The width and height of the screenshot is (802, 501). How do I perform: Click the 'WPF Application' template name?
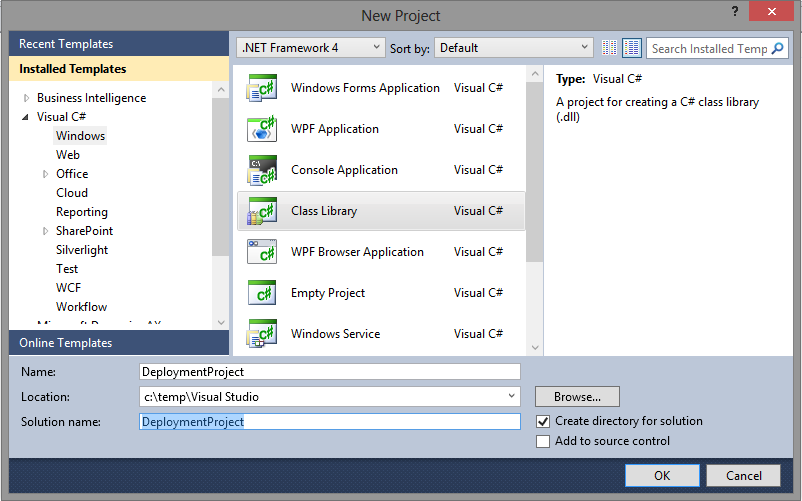[335, 129]
